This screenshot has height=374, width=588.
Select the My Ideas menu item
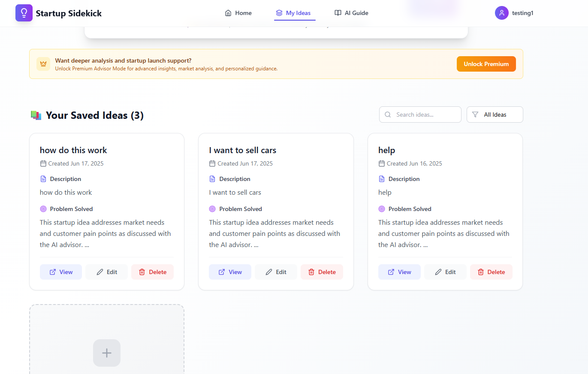295,13
